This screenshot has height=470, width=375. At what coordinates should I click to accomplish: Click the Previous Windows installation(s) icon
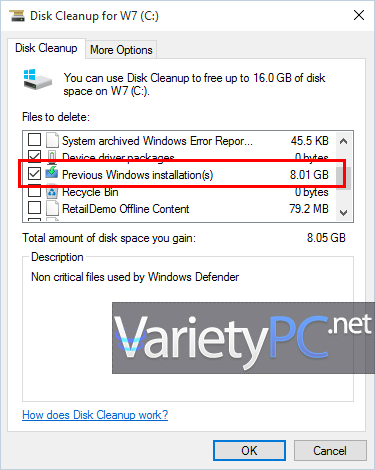[52, 174]
